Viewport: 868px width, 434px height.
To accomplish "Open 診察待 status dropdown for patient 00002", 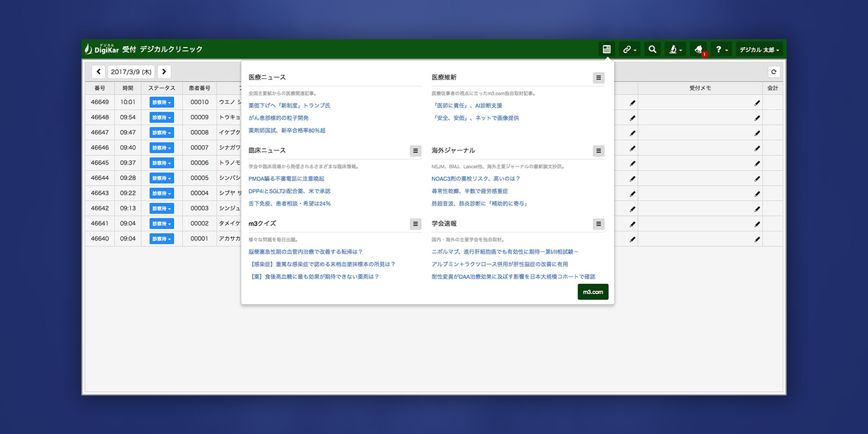I will point(162,224).
